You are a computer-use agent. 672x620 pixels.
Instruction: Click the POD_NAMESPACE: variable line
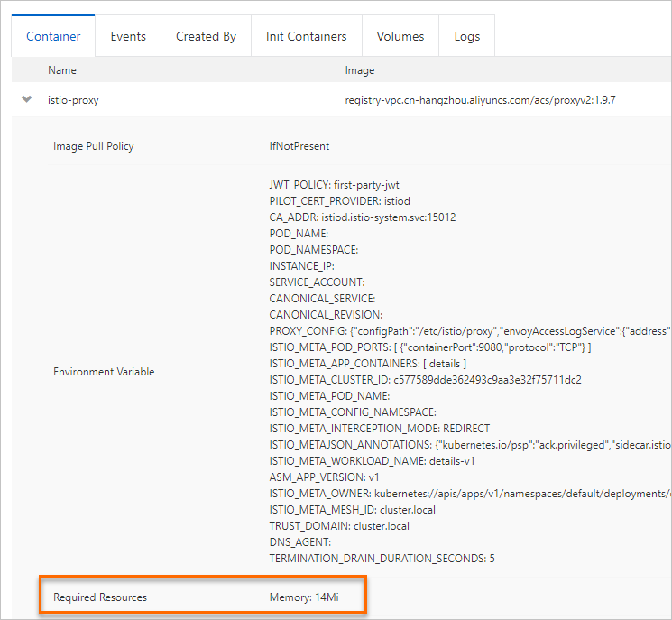(x=314, y=250)
